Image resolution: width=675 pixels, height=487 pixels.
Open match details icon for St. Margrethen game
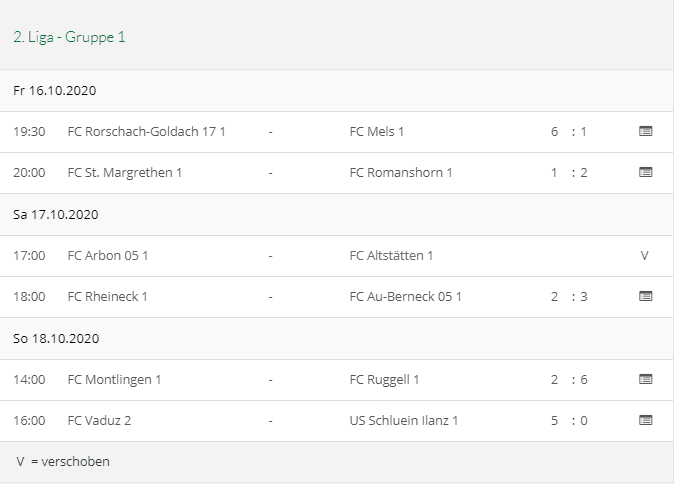pos(645,172)
